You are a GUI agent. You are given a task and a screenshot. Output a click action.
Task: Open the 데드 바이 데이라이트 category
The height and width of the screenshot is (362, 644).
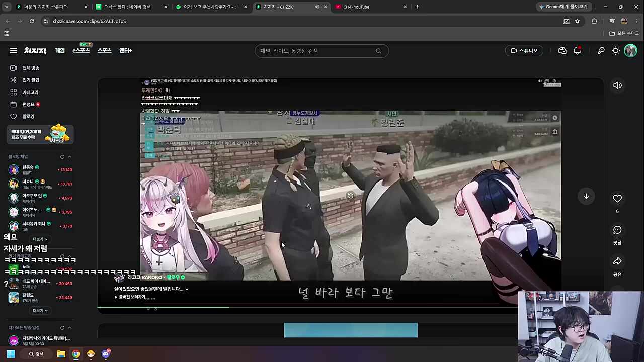(x=40, y=284)
